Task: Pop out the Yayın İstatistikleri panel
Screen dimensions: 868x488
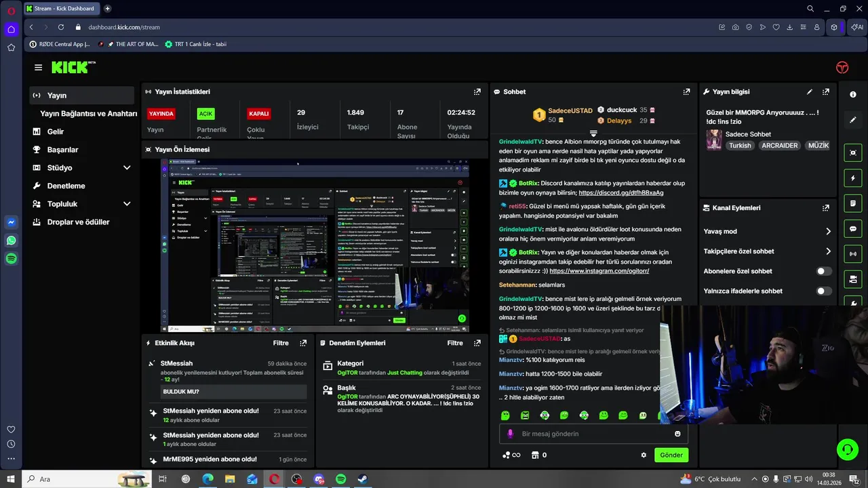Action: point(477,91)
